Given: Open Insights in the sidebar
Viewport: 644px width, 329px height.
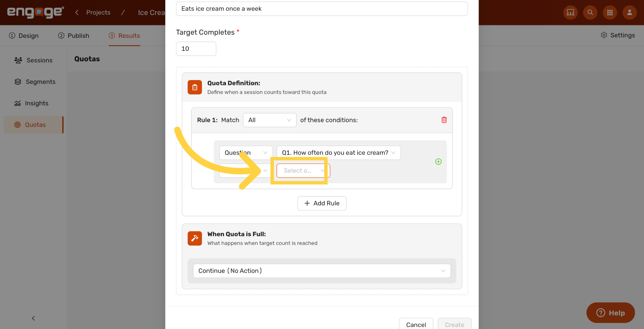Looking at the screenshot, I should [33, 103].
